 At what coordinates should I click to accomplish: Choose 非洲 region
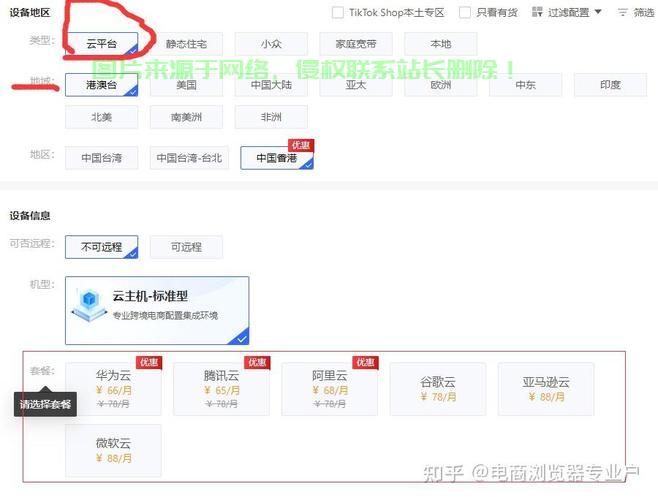click(271, 117)
